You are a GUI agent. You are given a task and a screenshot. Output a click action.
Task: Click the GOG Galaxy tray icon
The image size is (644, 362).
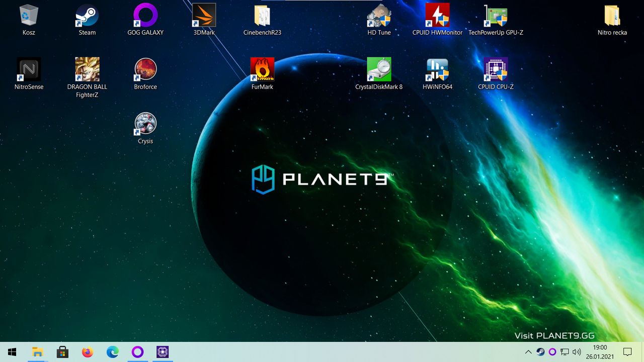pyautogui.click(x=552, y=352)
